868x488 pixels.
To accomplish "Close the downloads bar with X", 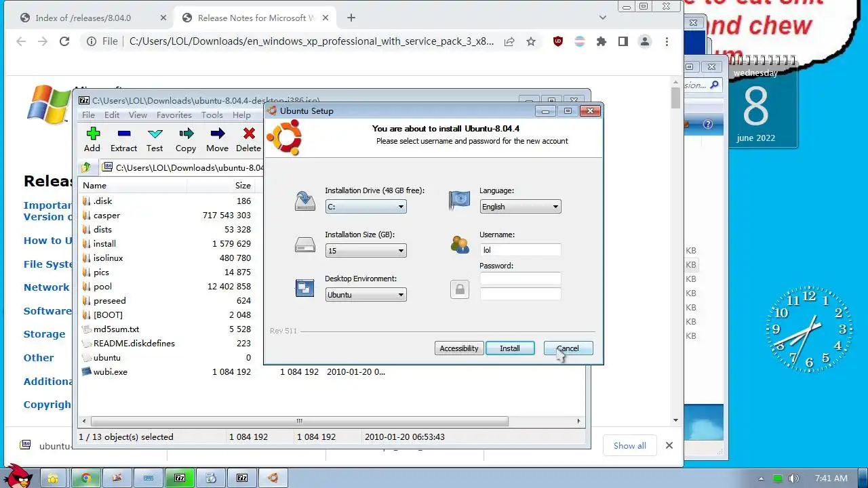I will [x=669, y=445].
